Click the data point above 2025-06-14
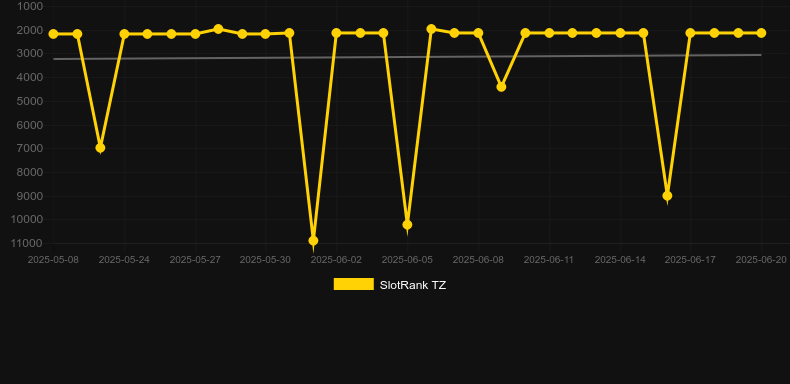 click(620, 33)
